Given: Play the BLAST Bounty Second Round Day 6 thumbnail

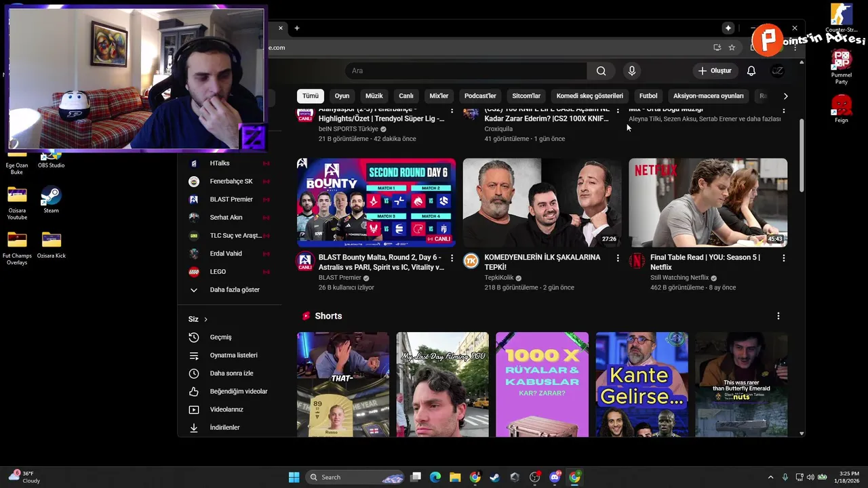Looking at the screenshot, I should (376, 203).
